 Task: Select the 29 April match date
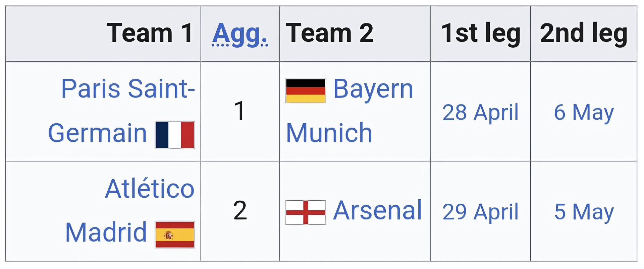(x=480, y=212)
